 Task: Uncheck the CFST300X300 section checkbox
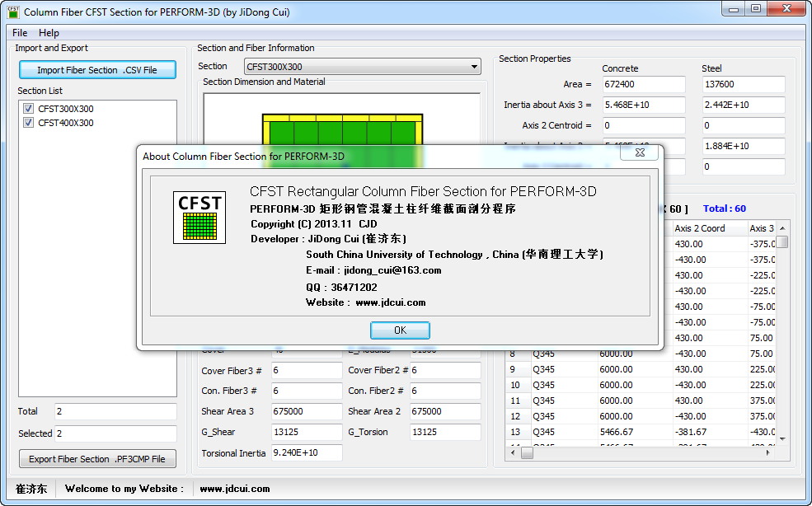pyautogui.click(x=28, y=109)
